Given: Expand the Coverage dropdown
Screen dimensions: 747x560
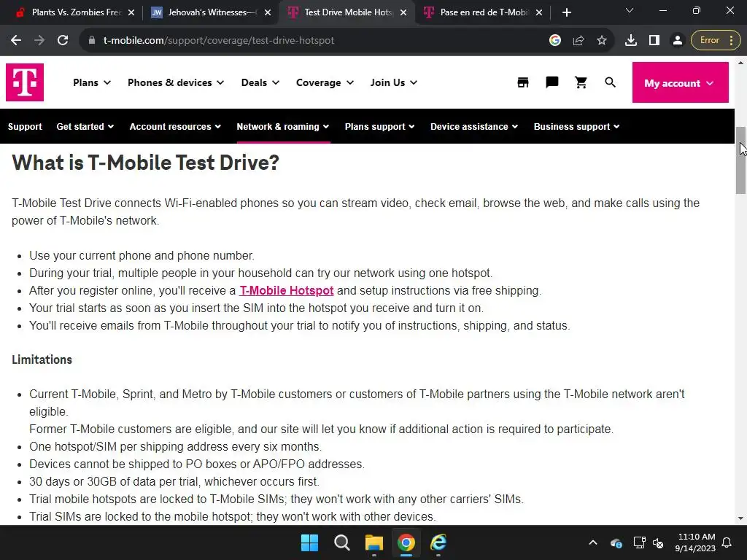Looking at the screenshot, I should (x=325, y=82).
